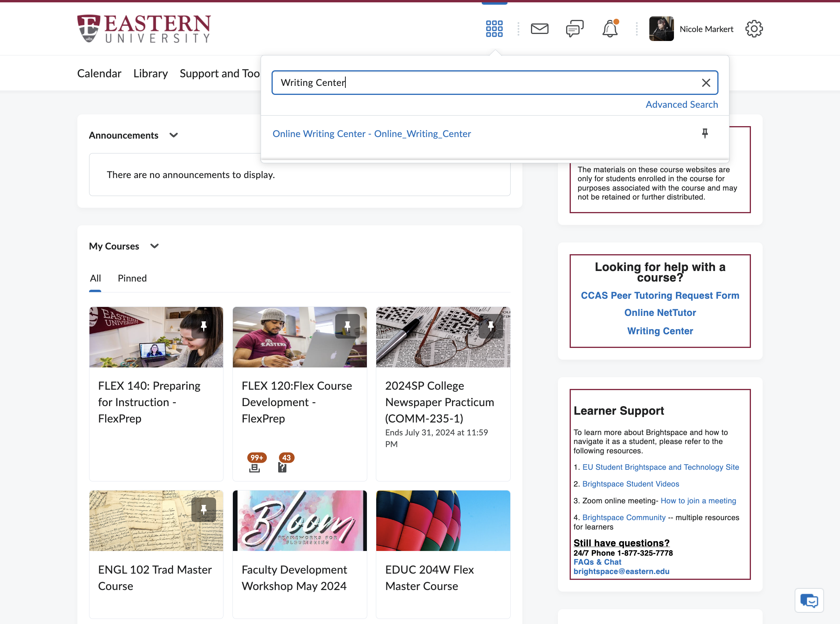Open the Support and Tools menu
The width and height of the screenshot is (840, 624).
coord(220,73)
